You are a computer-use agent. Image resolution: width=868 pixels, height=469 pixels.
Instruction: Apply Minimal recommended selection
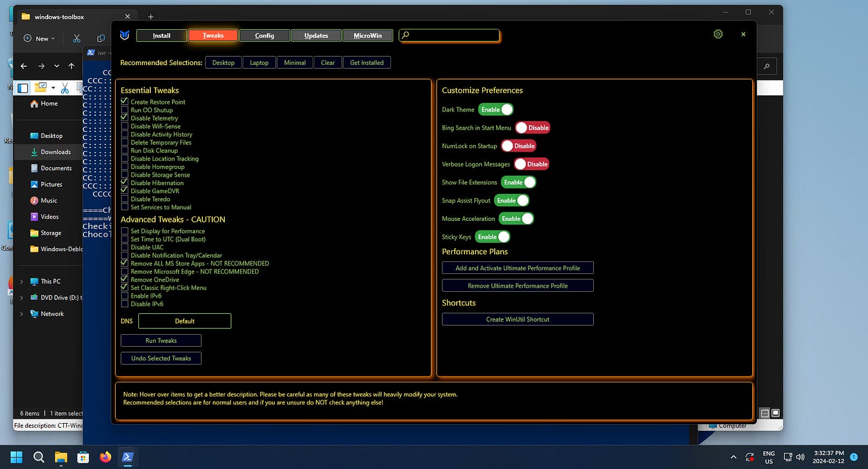click(x=294, y=63)
